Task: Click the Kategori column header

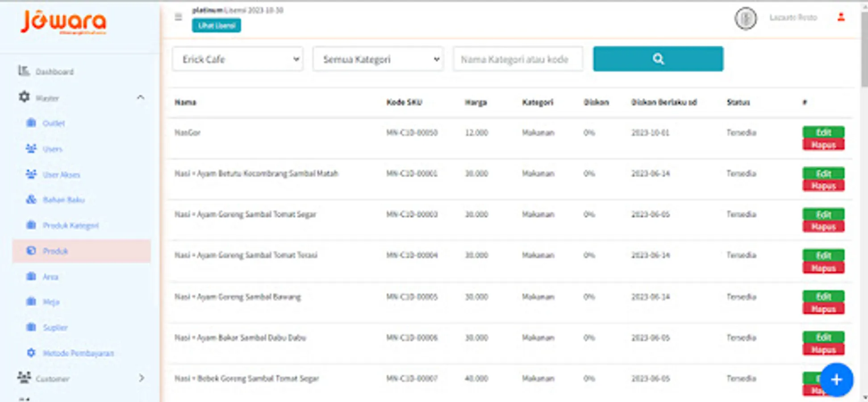Action: pos(538,102)
